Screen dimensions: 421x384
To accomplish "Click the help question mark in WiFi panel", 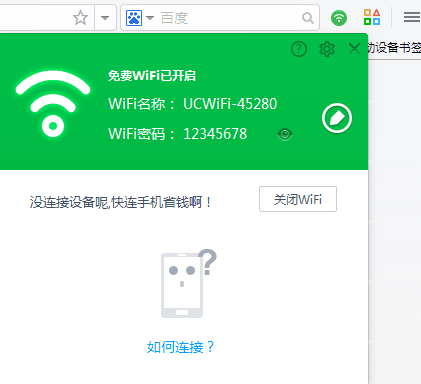I will (299, 49).
